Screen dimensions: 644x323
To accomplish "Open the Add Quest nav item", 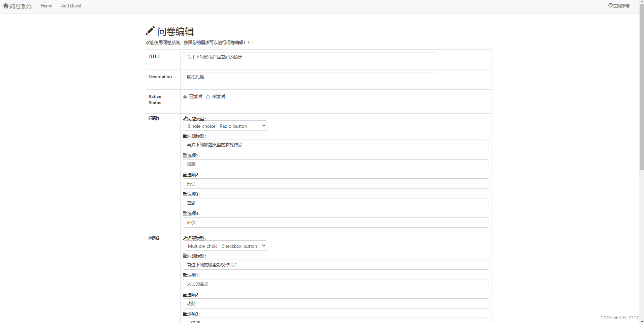I will pyautogui.click(x=71, y=6).
